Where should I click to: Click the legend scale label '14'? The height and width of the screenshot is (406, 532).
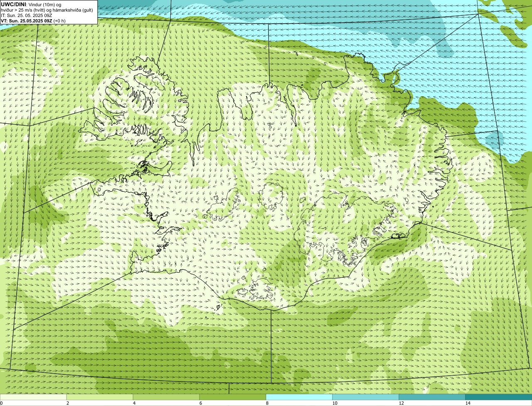coord(468,403)
